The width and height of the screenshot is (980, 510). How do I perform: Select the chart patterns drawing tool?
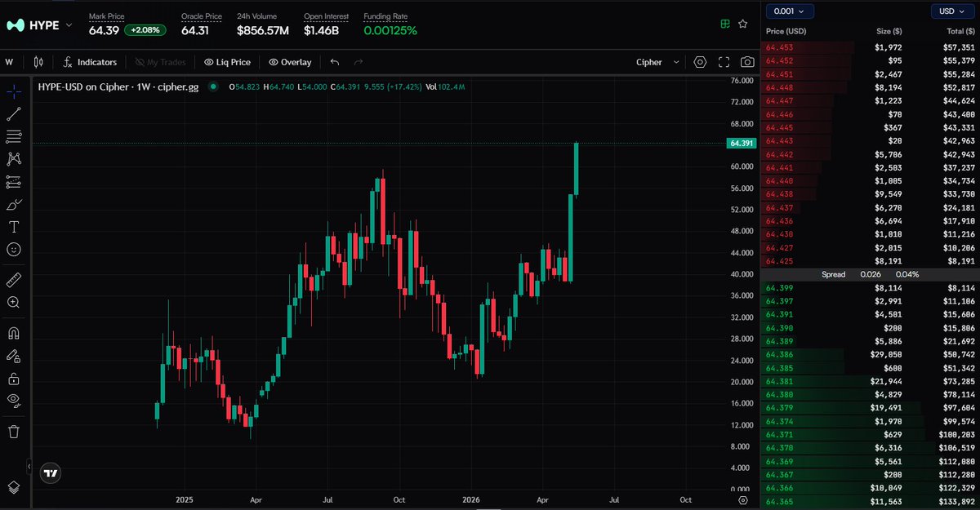click(x=14, y=159)
